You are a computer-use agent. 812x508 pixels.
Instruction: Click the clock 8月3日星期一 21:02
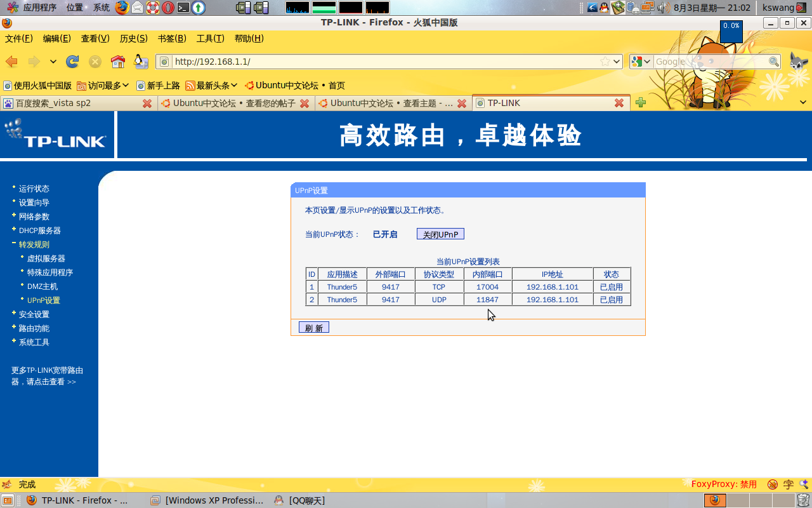(x=712, y=8)
